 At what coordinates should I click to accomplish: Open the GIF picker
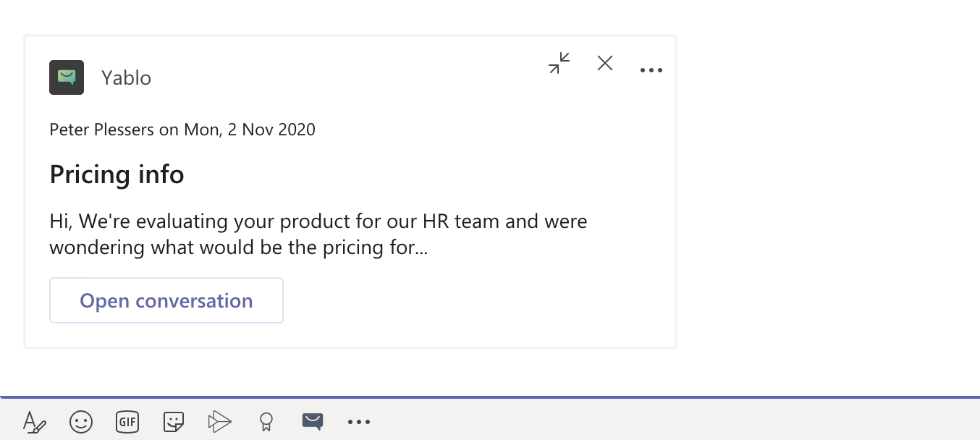[127, 421]
